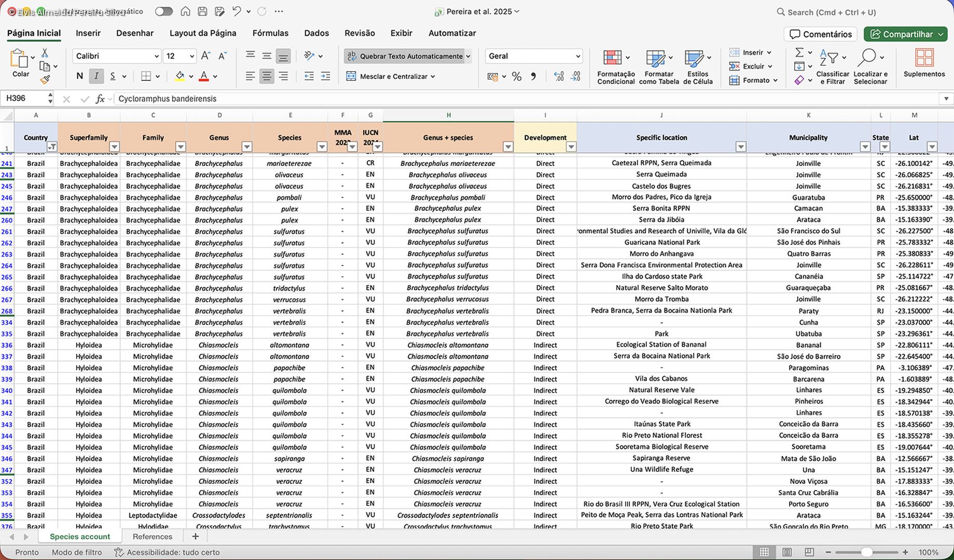Click the save icon in title bar
This screenshot has height=560, width=954.
[203, 11]
